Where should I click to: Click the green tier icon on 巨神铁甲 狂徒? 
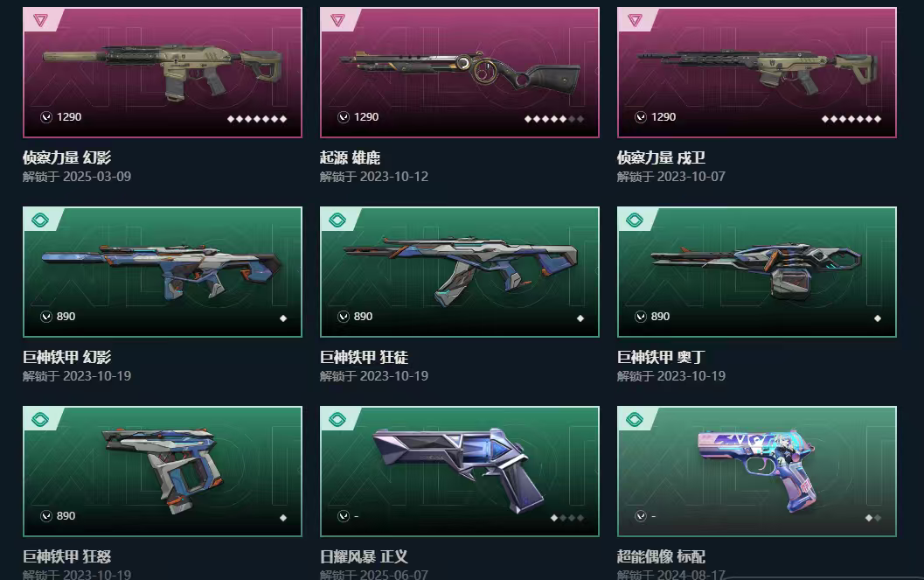pyautogui.click(x=337, y=220)
